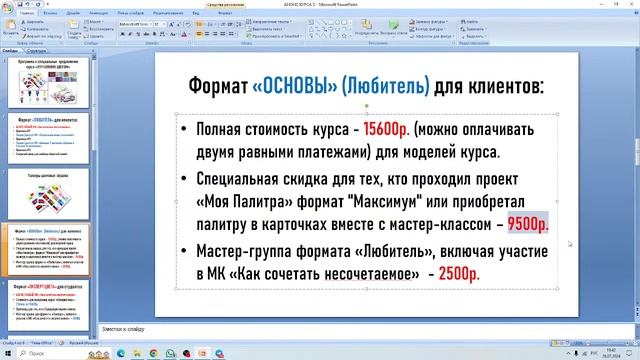Image resolution: width=640 pixels, height=360 pixels.
Task: Clear all text formatting
Action: (188, 24)
